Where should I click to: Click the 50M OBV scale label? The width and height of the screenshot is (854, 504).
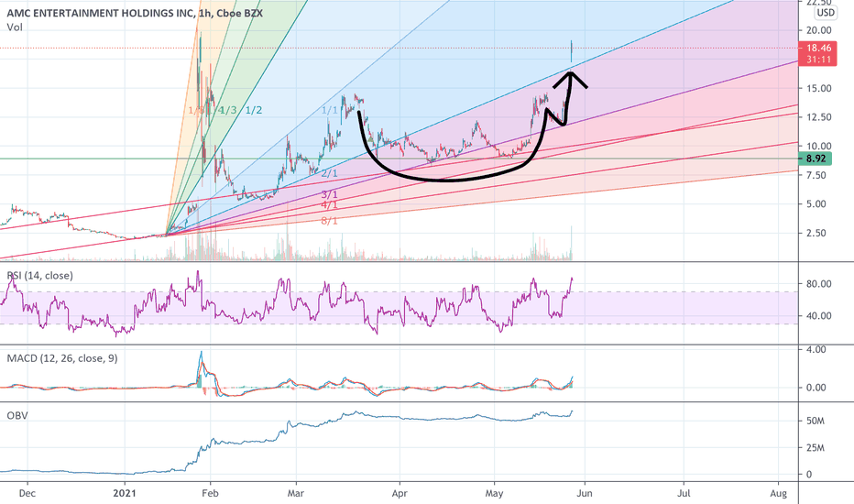816,422
